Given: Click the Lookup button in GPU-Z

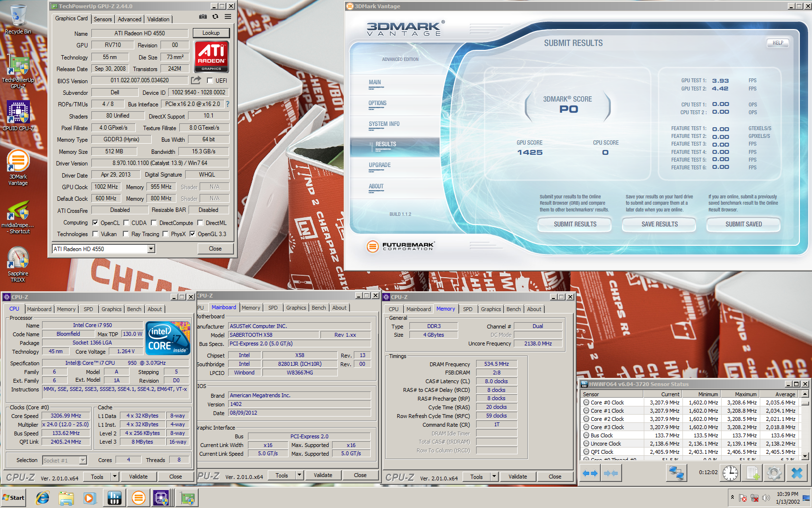Looking at the screenshot, I should 211,33.
